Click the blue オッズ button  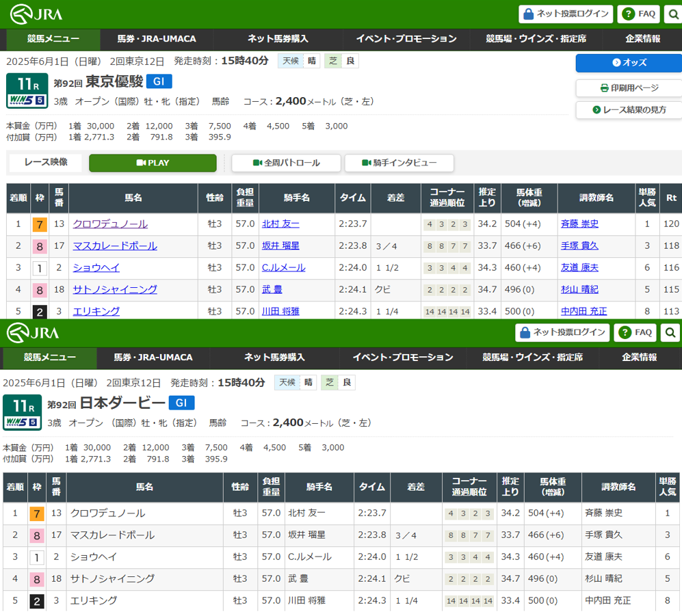[x=629, y=63]
